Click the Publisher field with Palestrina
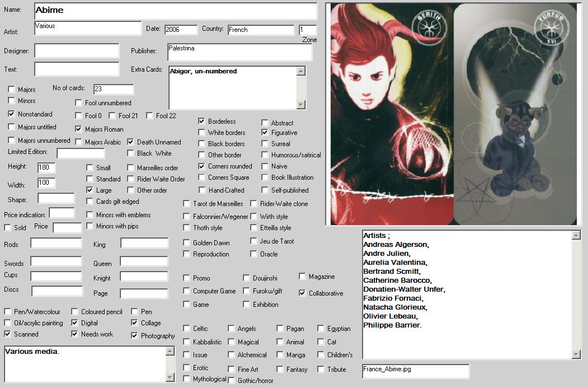The image size is (588, 388). (239, 52)
